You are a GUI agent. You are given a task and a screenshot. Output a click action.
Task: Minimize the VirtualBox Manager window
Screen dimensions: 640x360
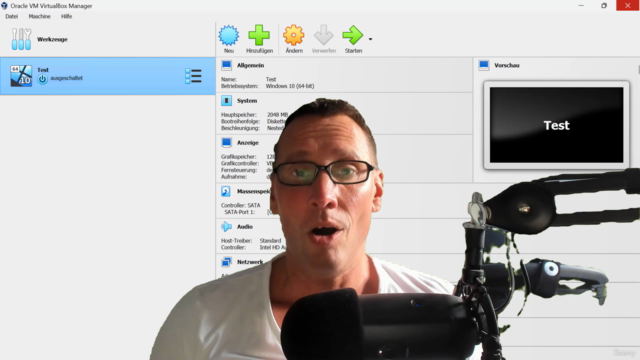[x=581, y=6]
